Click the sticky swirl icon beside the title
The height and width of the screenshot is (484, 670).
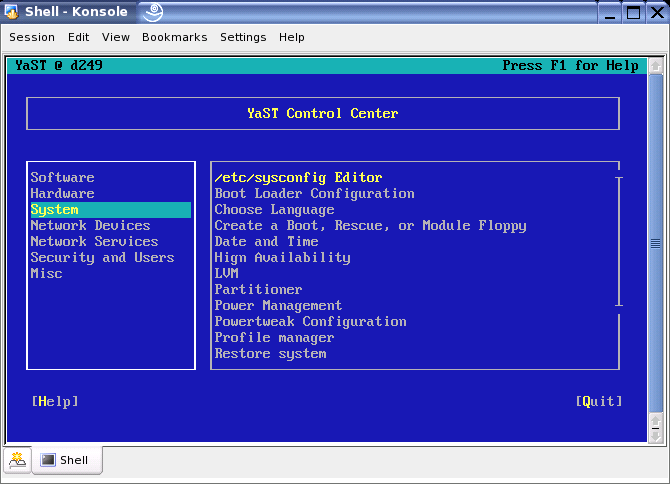click(153, 12)
